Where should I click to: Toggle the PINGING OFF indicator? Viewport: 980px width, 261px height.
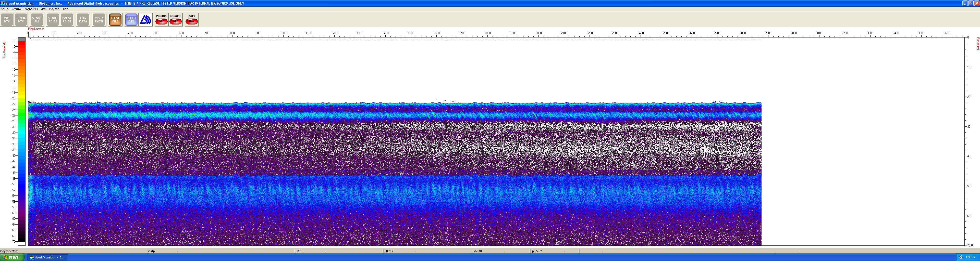coord(161,20)
